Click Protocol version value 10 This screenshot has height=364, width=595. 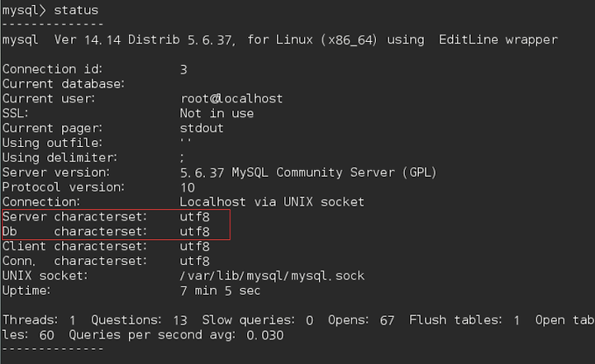(x=188, y=187)
